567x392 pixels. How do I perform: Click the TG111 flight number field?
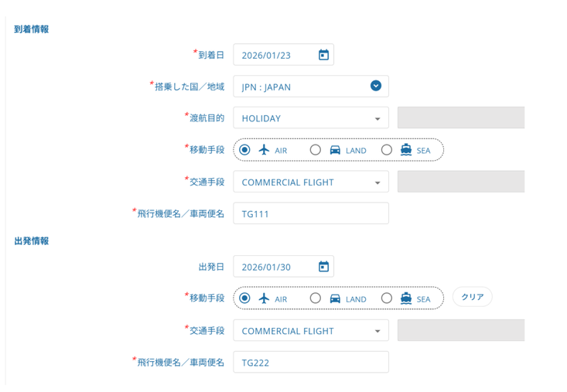(x=310, y=214)
